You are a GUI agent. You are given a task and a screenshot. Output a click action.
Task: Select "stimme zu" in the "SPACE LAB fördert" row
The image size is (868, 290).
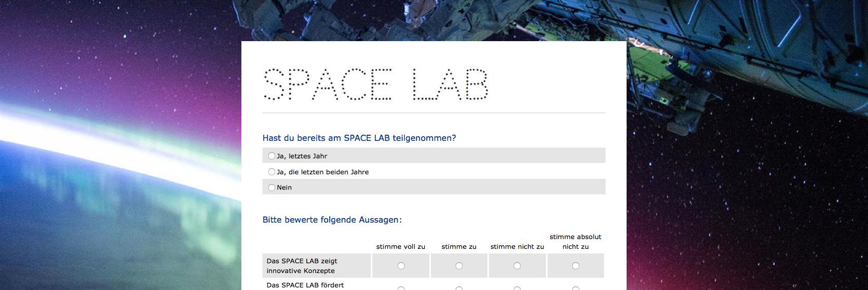pos(459,288)
